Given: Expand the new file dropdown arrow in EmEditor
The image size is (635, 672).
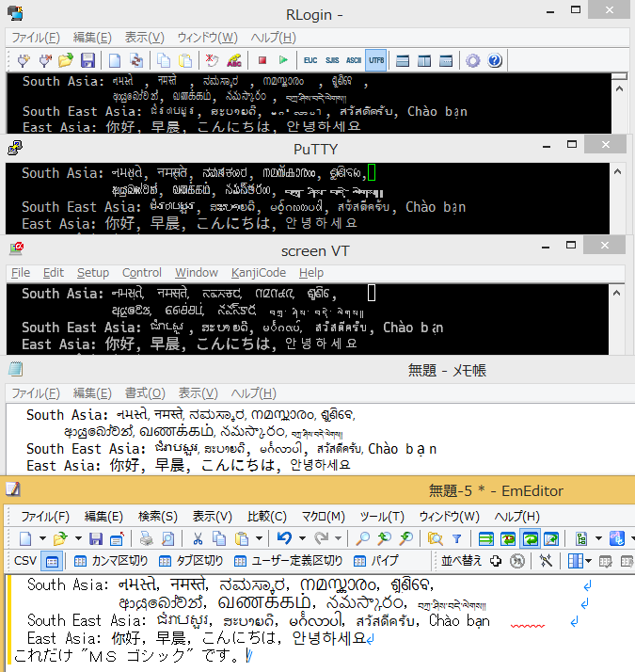Looking at the screenshot, I should click(x=40, y=538).
